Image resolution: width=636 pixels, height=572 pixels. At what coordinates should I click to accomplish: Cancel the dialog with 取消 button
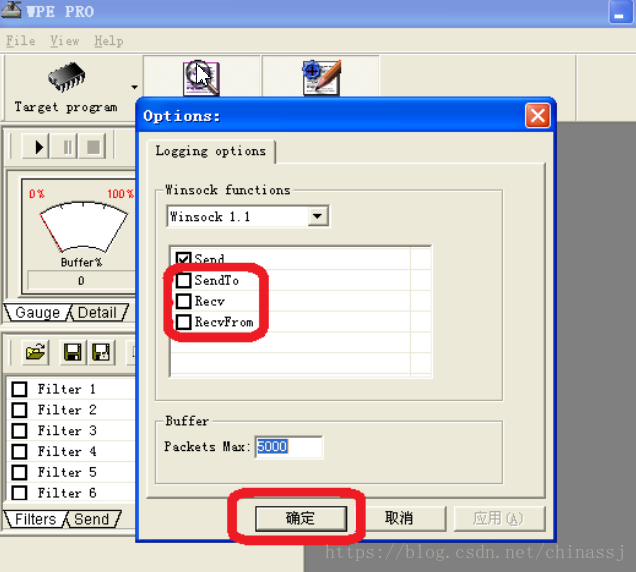[399, 518]
